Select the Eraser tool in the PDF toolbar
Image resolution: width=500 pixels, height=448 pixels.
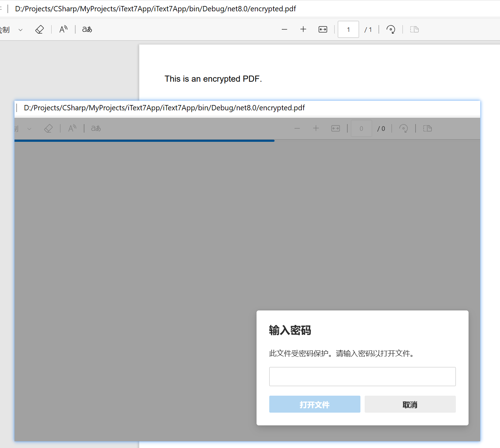pyautogui.click(x=39, y=29)
